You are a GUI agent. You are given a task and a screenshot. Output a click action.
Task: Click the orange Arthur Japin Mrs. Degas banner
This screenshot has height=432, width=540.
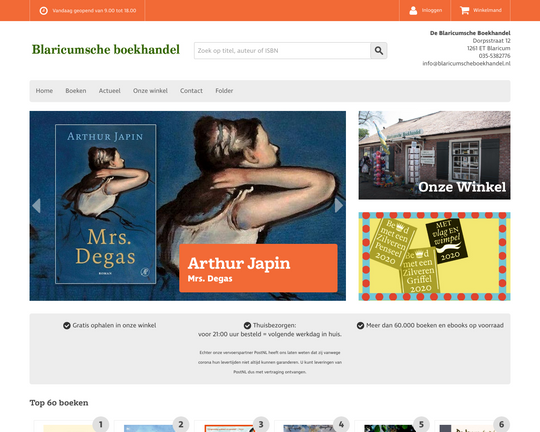(258, 268)
